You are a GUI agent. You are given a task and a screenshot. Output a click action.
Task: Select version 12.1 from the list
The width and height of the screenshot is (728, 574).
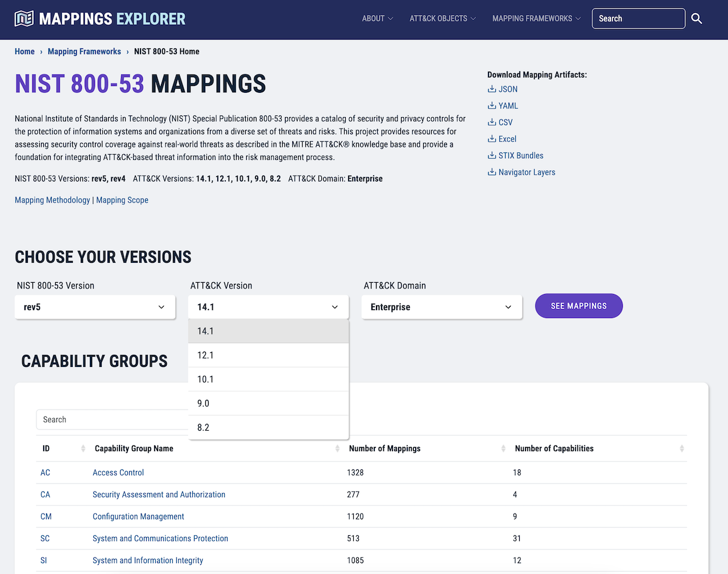(268, 356)
